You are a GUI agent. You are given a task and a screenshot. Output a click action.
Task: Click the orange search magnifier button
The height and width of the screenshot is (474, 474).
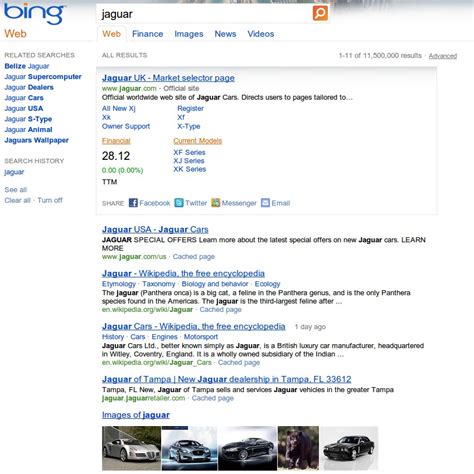pyautogui.click(x=320, y=13)
